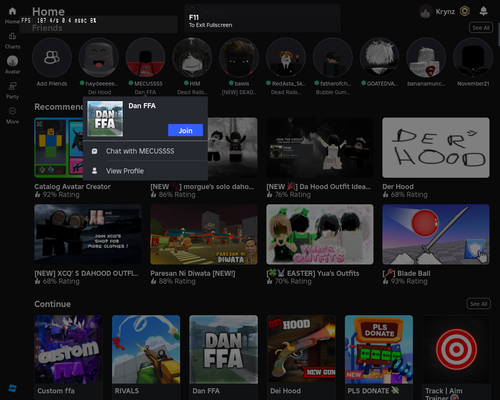Open Track | Aim Trainer game
This screenshot has height=400, width=500.
[456, 349]
